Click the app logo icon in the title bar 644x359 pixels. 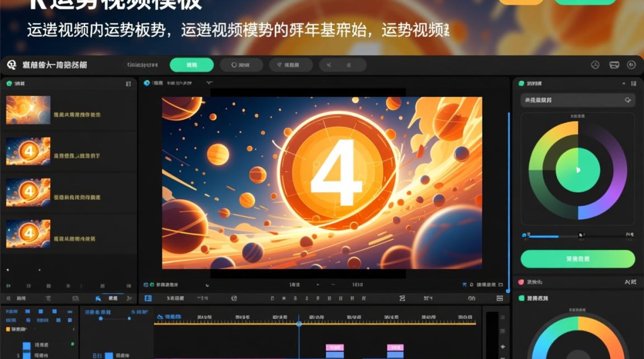pos(11,65)
